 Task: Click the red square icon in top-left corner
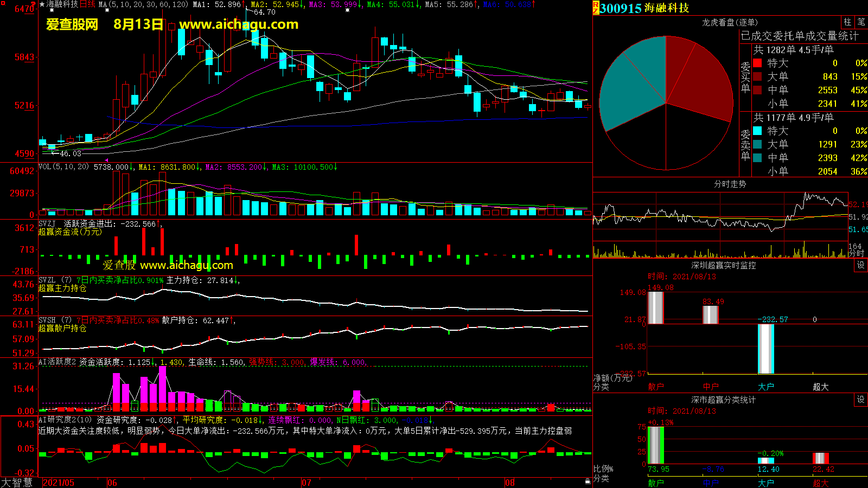coord(3,3)
